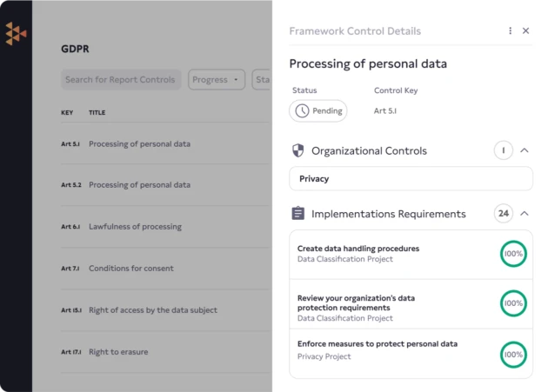Click the Pending clock status icon
This screenshot has width=548, height=392.
pyautogui.click(x=302, y=111)
